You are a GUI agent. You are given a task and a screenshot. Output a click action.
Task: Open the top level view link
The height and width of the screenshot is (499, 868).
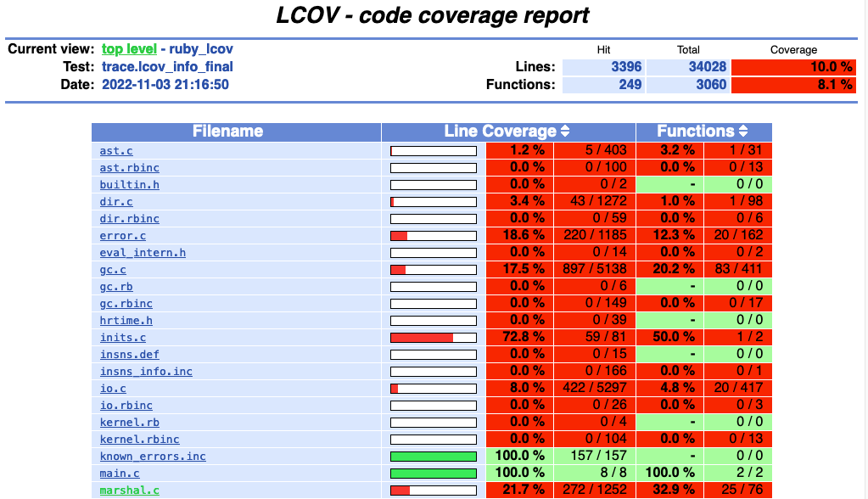click(x=129, y=49)
